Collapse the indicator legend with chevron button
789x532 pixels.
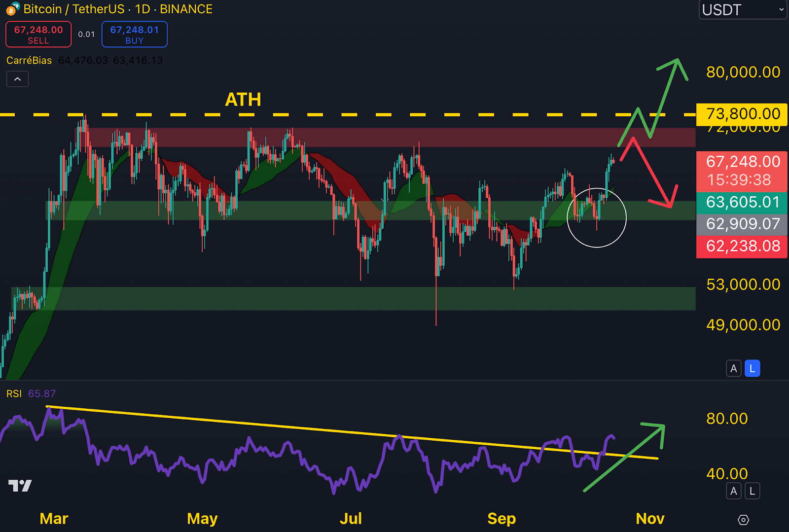click(x=17, y=79)
